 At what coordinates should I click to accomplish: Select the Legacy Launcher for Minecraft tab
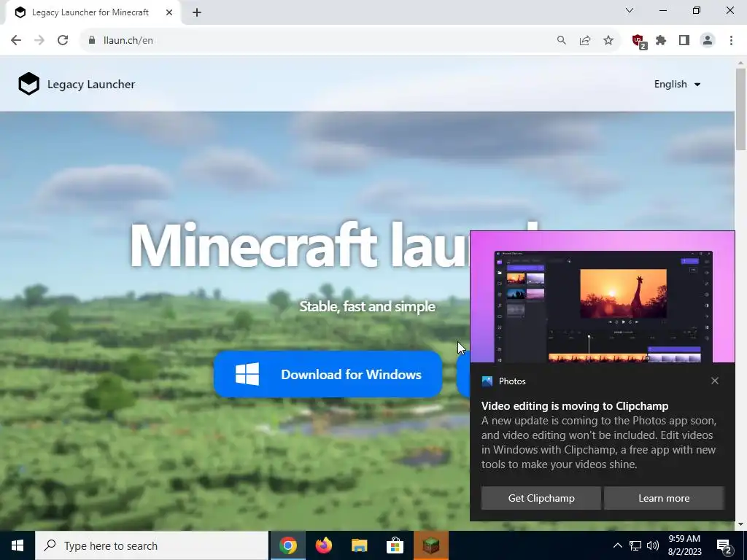coord(93,12)
